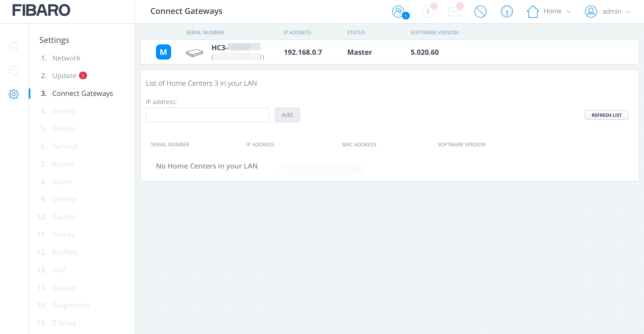Screen dimensions: 644x334
Task: Focus the IP address input field
Action: 207,115
